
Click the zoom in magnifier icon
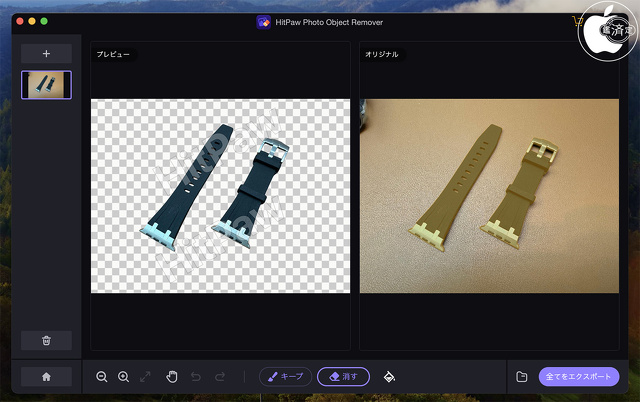(x=124, y=377)
